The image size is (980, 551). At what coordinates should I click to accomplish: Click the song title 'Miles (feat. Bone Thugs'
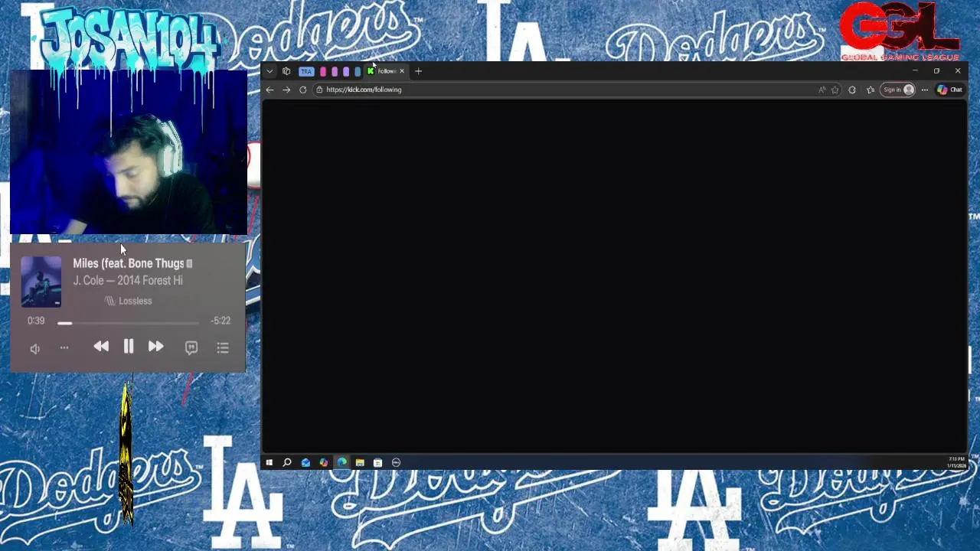(x=128, y=263)
